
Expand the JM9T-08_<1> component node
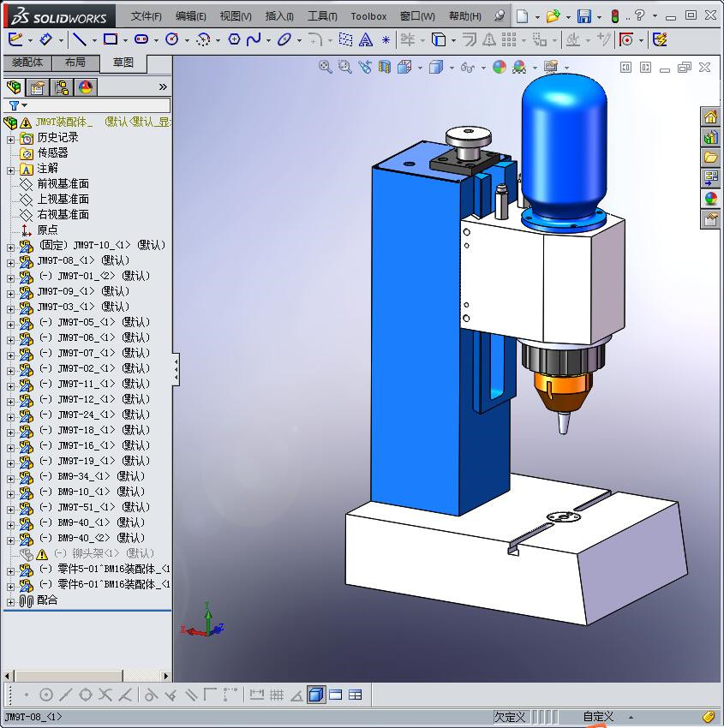click(10, 262)
